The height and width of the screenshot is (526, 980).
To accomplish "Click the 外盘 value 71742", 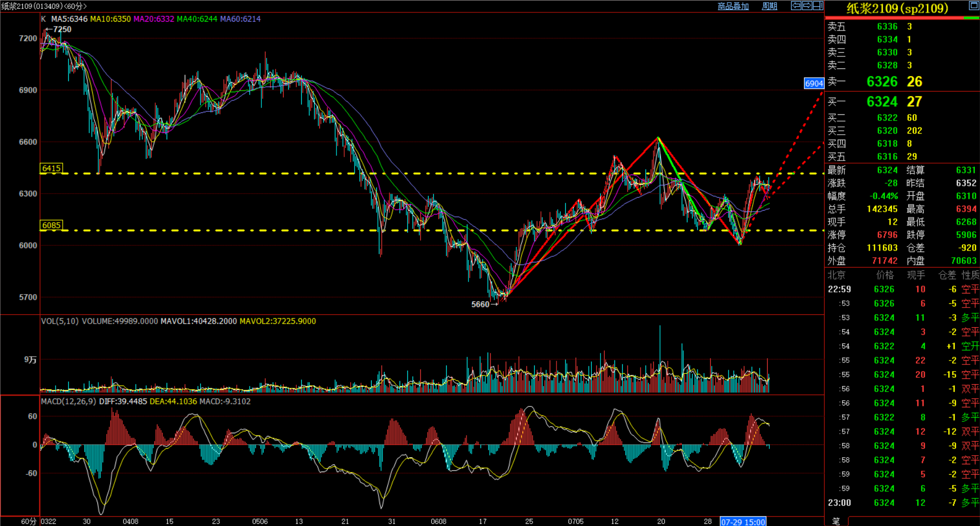I will tap(885, 261).
